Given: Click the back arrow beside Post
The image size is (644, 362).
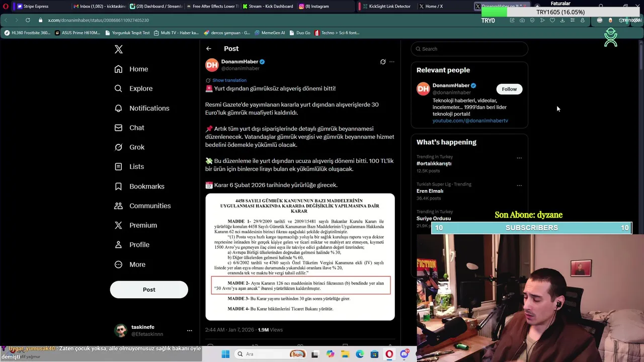Looking at the screenshot, I should [x=209, y=49].
